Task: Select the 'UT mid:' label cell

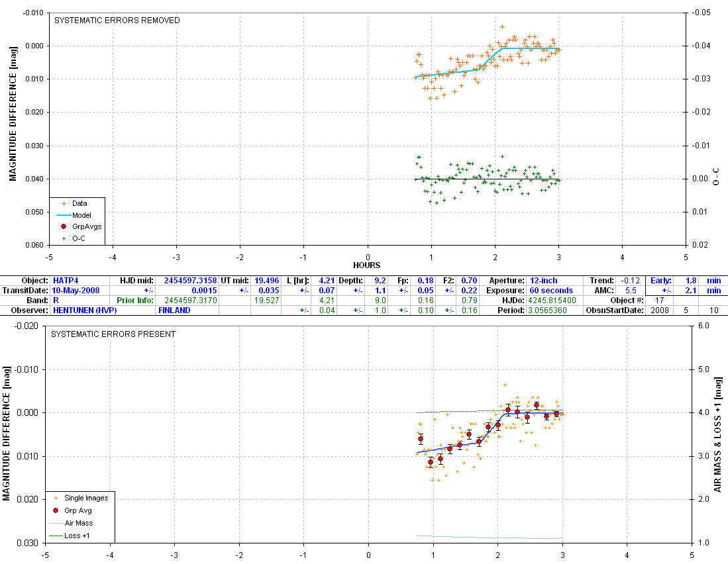Action: click(235, 281)
